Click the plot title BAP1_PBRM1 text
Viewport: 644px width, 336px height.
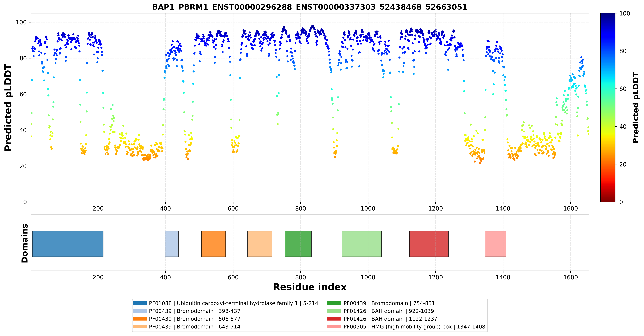point(310,7)
